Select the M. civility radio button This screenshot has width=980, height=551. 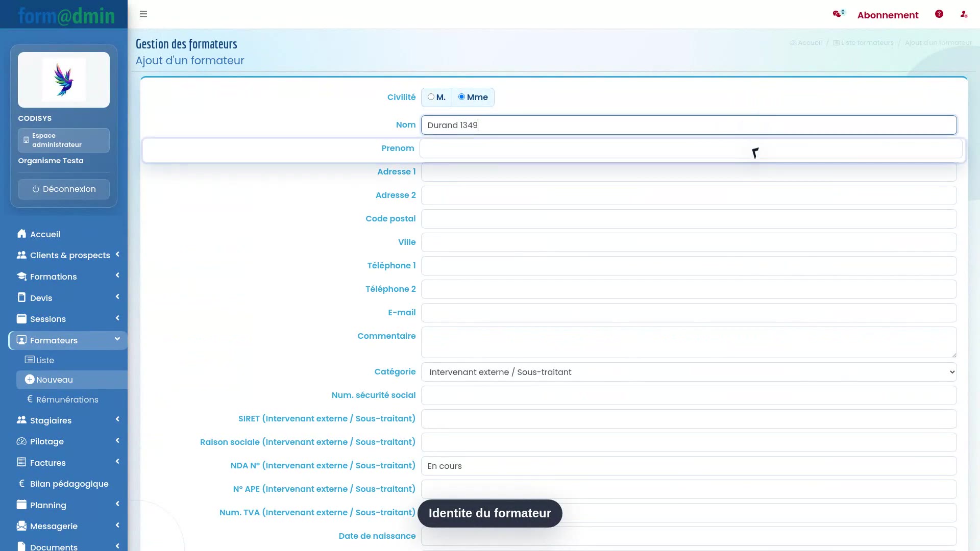click(431, 97)
